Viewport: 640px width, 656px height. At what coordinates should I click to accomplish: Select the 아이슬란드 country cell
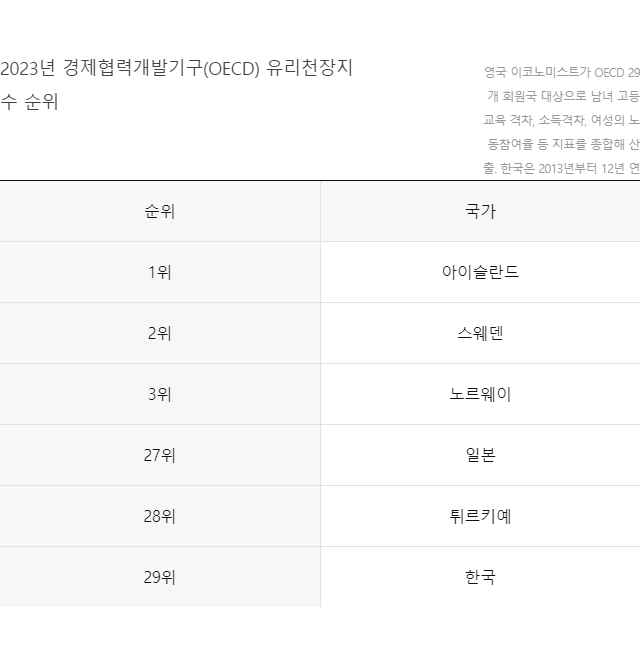point(480,272)
